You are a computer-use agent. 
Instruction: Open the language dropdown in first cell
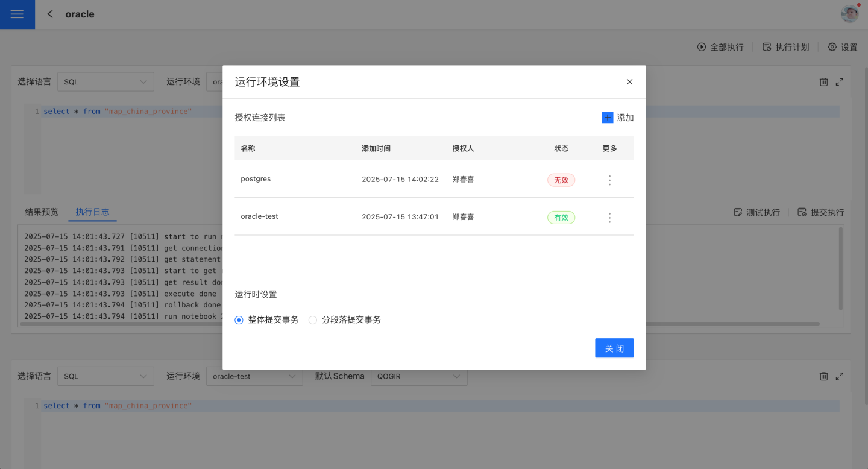(x=105, y=82)
